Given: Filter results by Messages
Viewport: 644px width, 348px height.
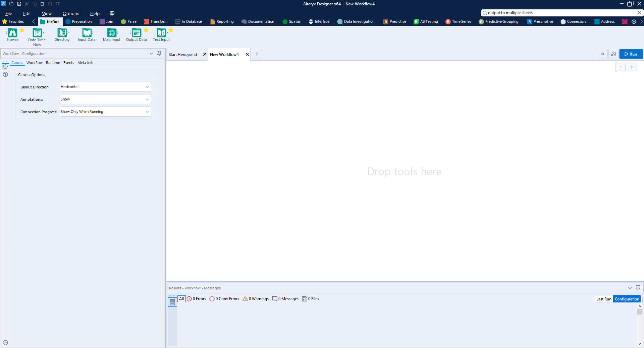Looking at the screenshot, I should point(285,299).
